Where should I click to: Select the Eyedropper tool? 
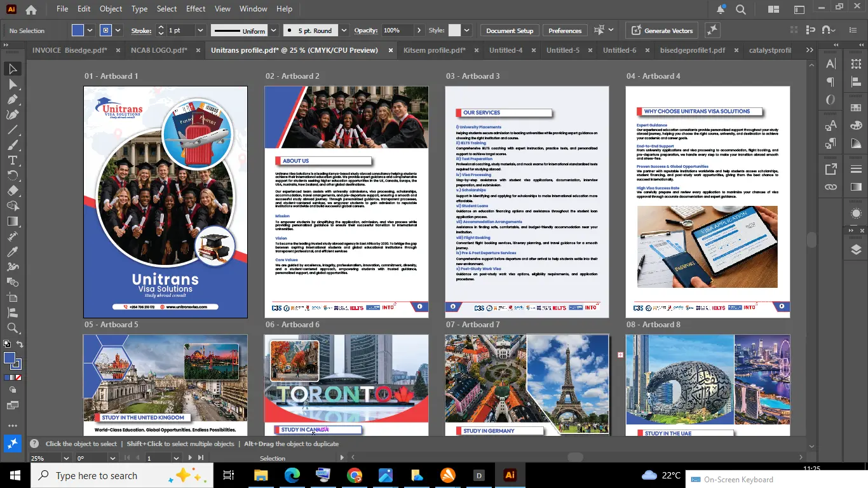coord(13,252)
